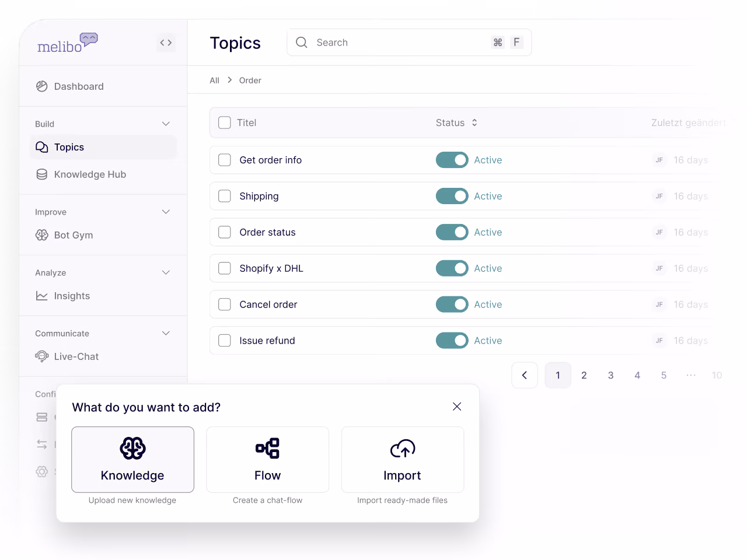747x560 pixels.
Task: Go to page 3 in pagination
Action: tap(611, 375)
